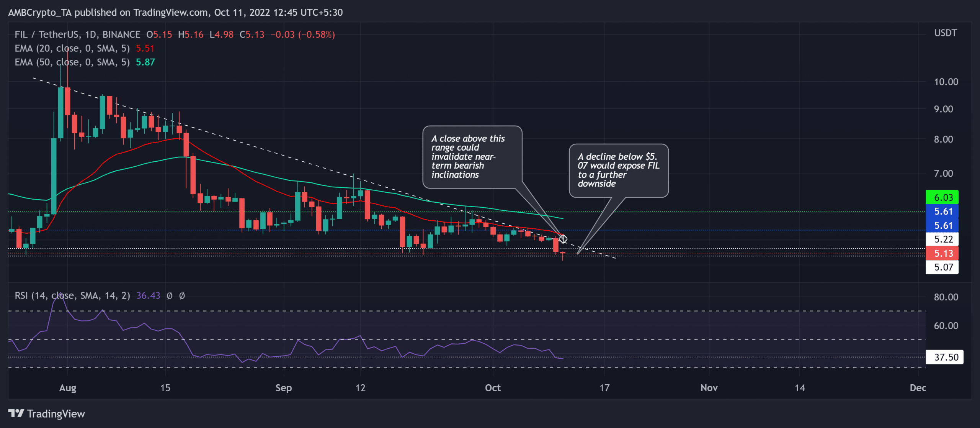Select the EMA 20 indicator label
980x428 pixels.
72,48
